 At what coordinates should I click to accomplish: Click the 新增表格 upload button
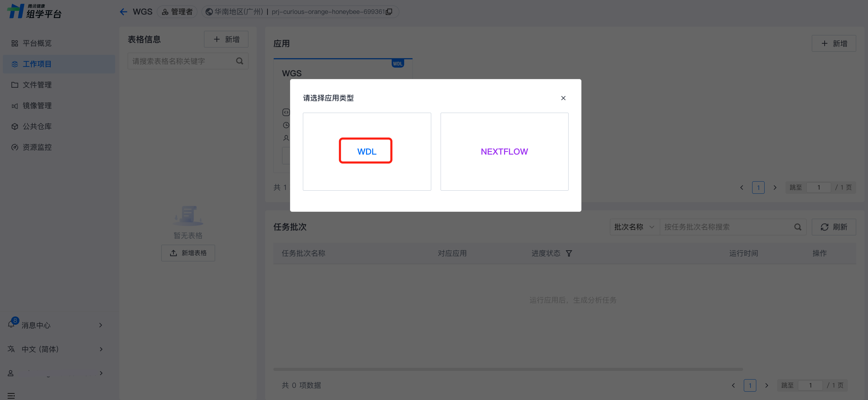point(188,253)
